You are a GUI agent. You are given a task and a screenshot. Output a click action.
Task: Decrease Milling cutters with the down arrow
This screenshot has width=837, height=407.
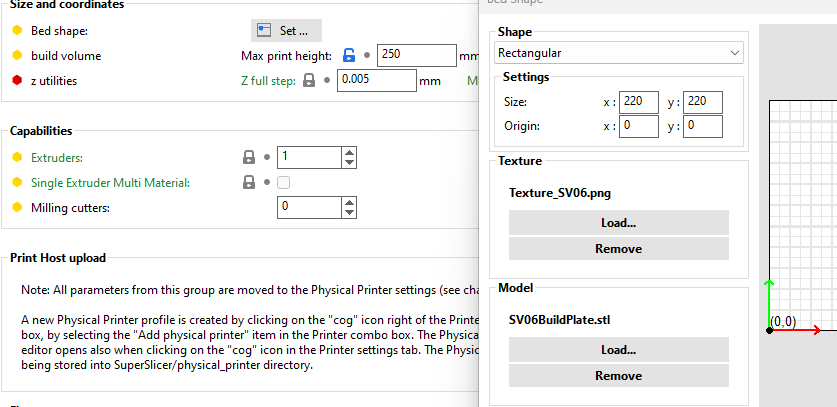pos(349,212)
